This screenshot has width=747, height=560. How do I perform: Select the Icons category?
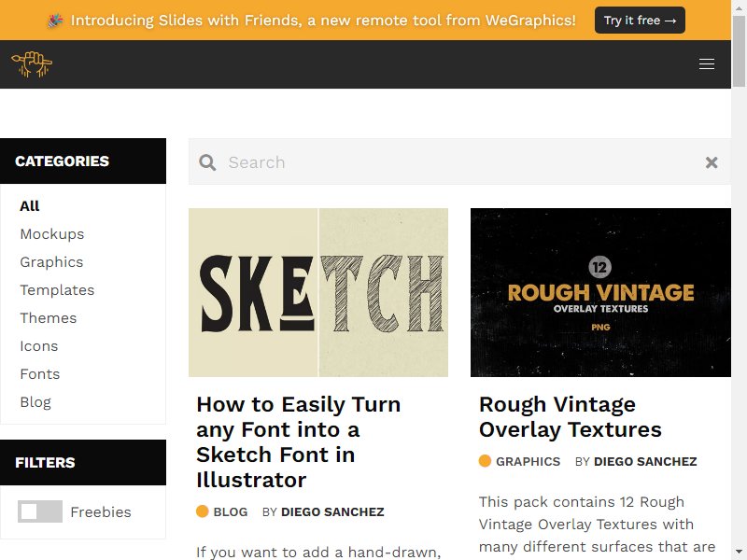click(x=39, y=346)
